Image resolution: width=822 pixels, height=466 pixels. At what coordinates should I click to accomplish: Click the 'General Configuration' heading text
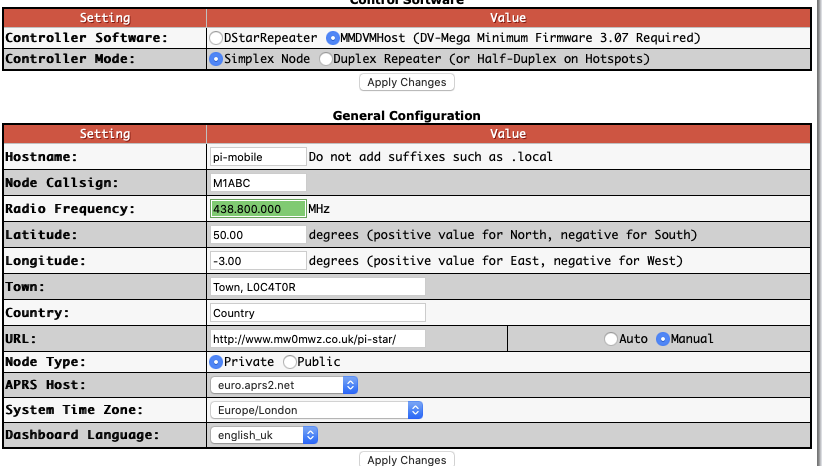[407, 115]
